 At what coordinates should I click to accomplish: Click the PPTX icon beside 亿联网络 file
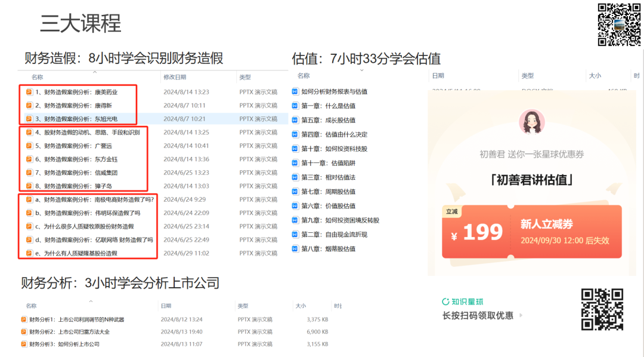click(x=29, y=240)
